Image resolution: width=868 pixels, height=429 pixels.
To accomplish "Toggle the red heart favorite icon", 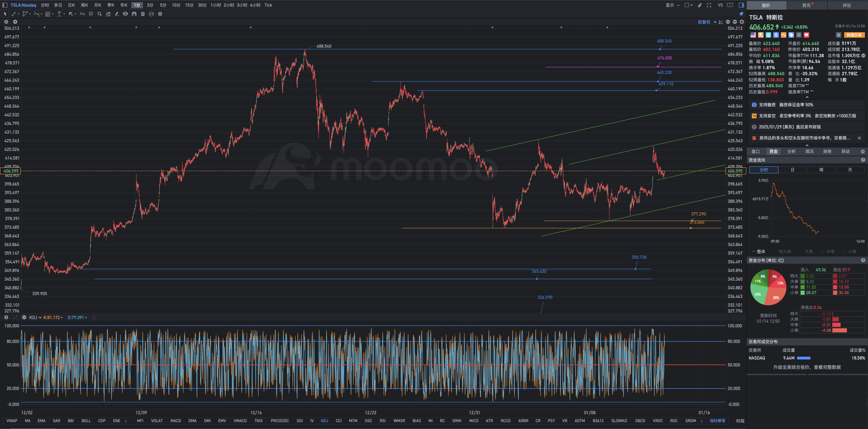I will (x=806, y=35).
